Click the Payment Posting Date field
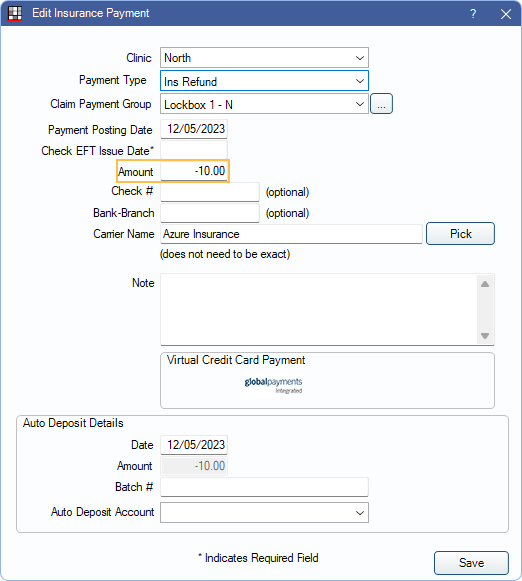This screenshot has width=522, height=581. point(194,129)
